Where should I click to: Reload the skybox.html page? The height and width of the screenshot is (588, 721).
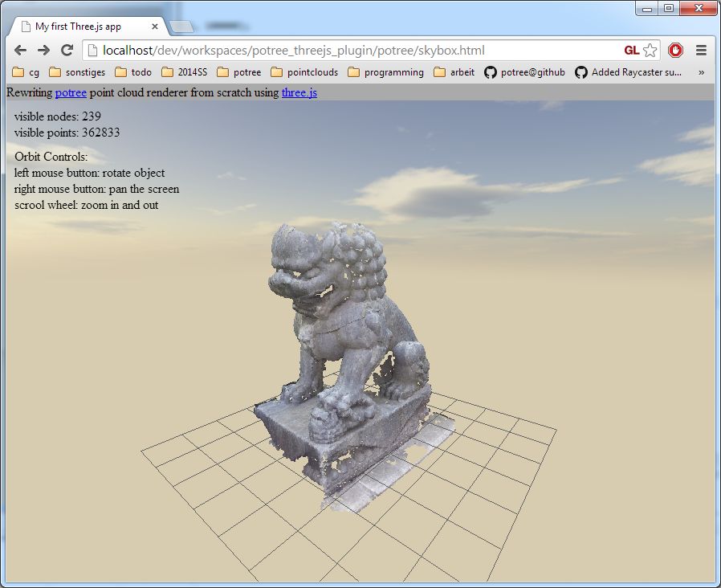pos(67,49)
